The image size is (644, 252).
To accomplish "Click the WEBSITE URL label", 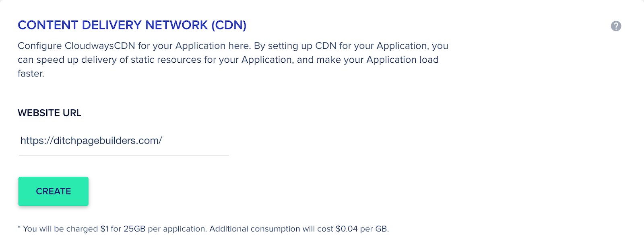I will [50, 113].
